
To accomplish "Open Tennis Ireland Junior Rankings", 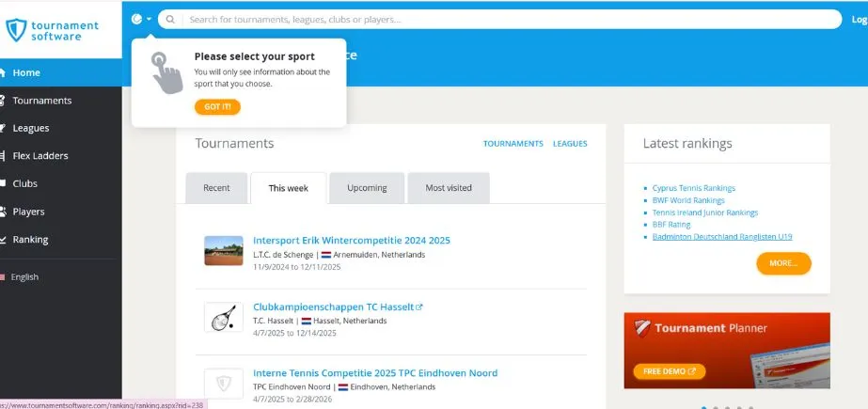I will [705, 212].
